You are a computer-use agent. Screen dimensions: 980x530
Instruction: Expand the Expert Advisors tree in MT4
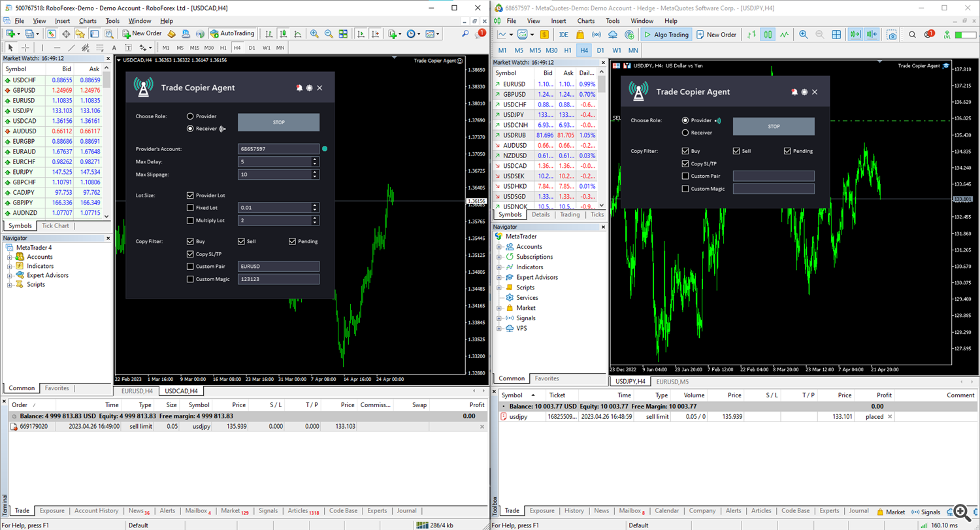[x=10, y=276]
